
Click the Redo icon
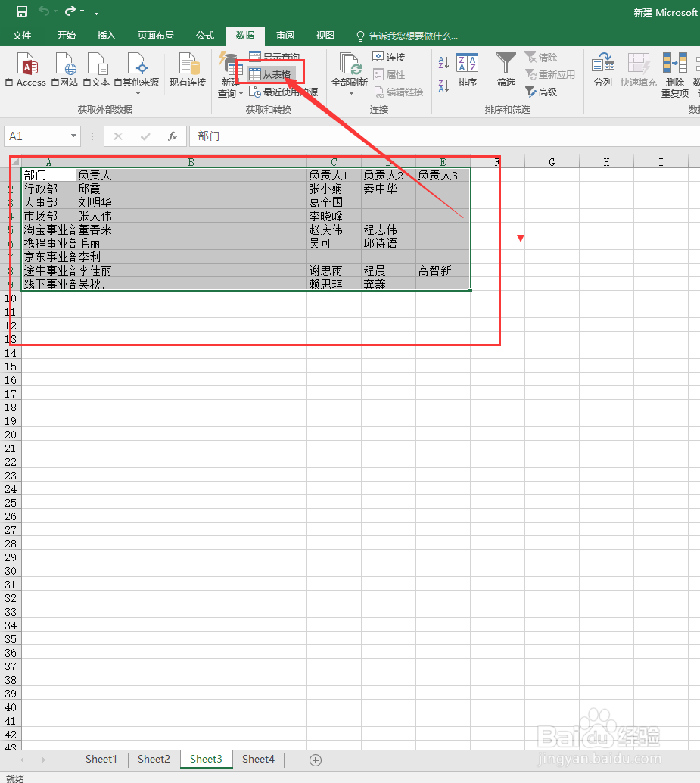pos(71,11)
